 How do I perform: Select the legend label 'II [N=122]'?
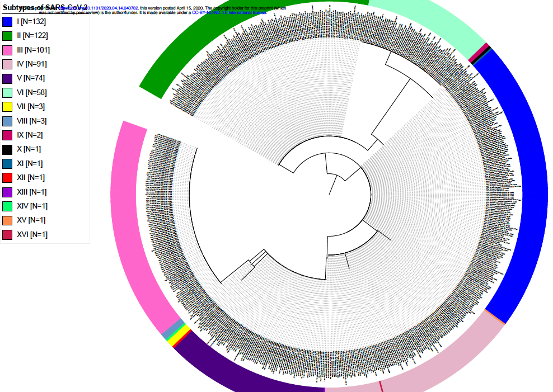click(x=32, y=36)
